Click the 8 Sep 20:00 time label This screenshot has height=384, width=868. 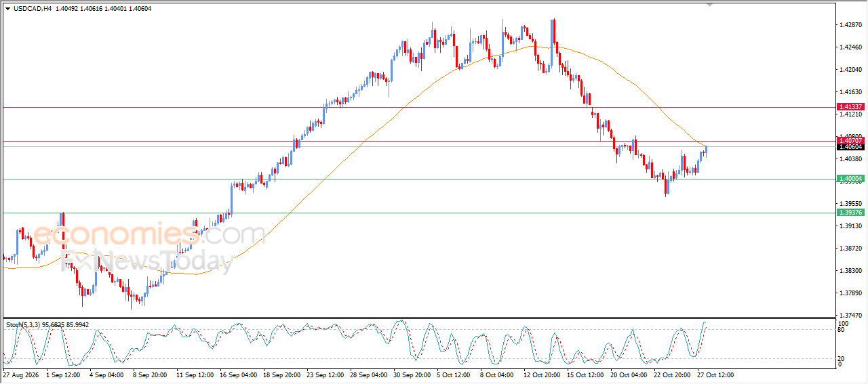click(x=151, y=375)
